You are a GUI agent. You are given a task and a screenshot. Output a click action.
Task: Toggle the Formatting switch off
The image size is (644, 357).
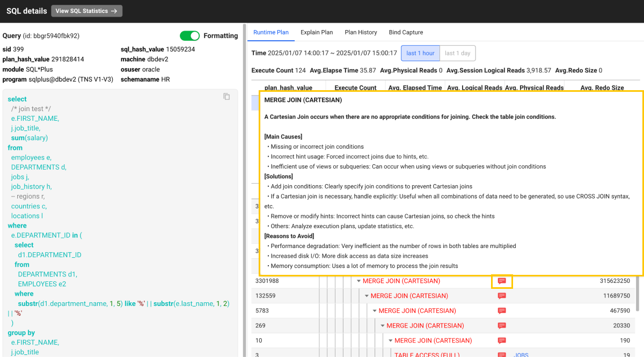point(189,36)
